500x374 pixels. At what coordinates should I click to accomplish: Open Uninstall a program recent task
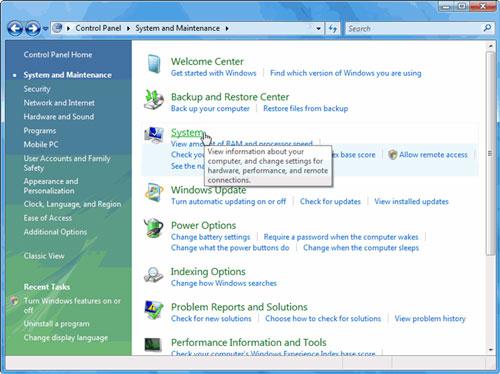(x=56, y=324)
